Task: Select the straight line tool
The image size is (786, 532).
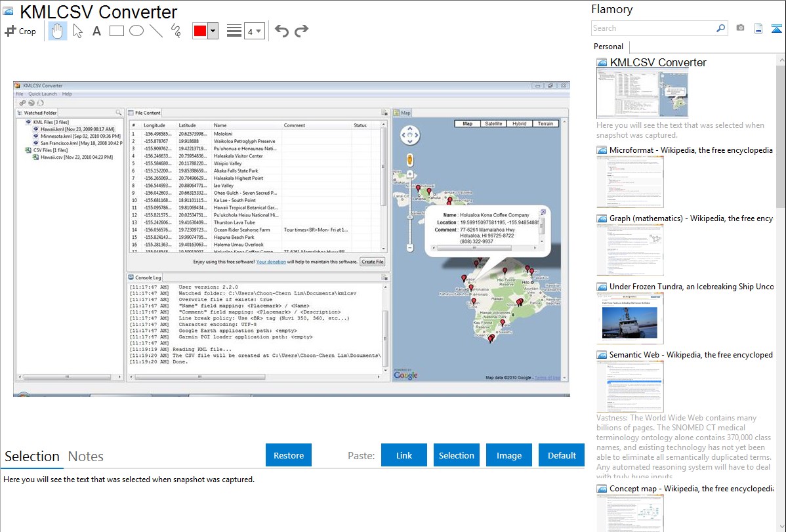Action: tap(156, 31)
